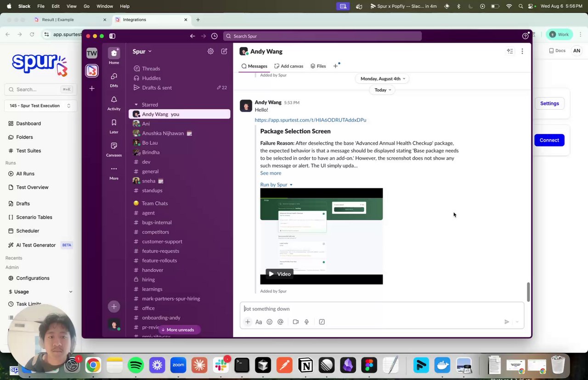Open Canvases in the Slack sidebar

click(114, 149)
